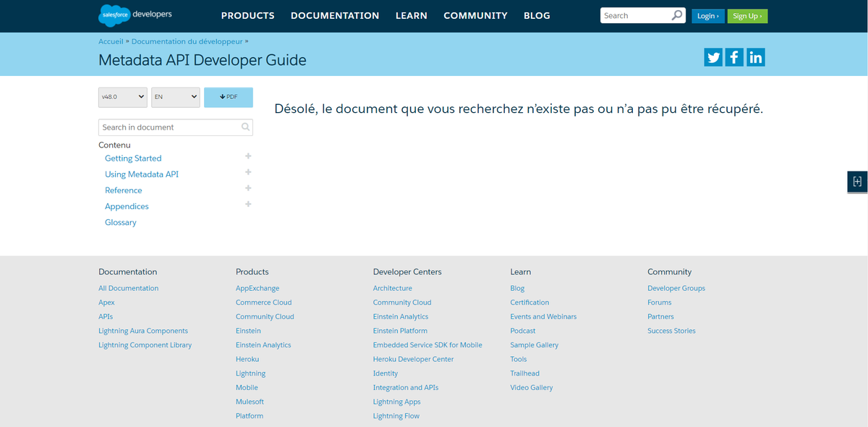Open Einstein Platform footer link
Screen dimensions: 868x427
400,331
